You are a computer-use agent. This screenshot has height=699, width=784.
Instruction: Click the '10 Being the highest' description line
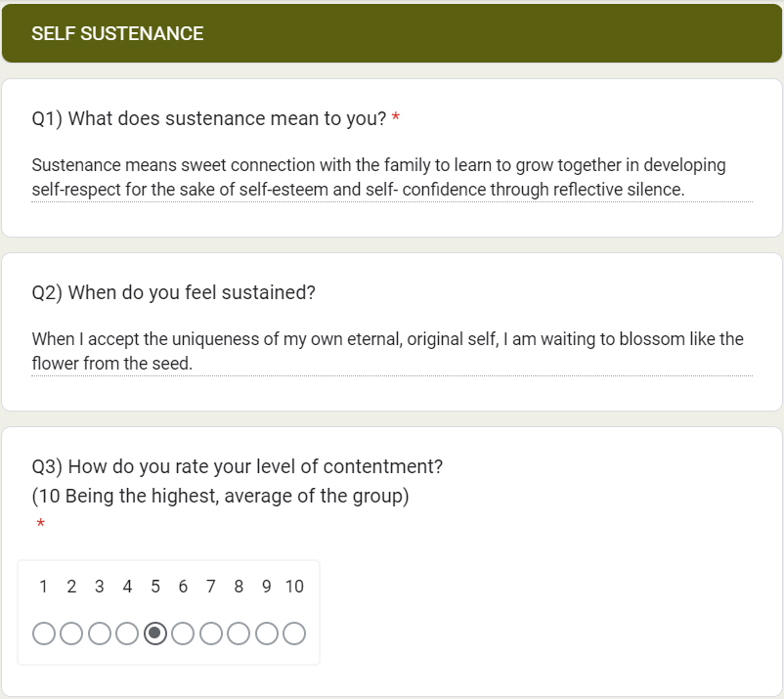point(220,497)
